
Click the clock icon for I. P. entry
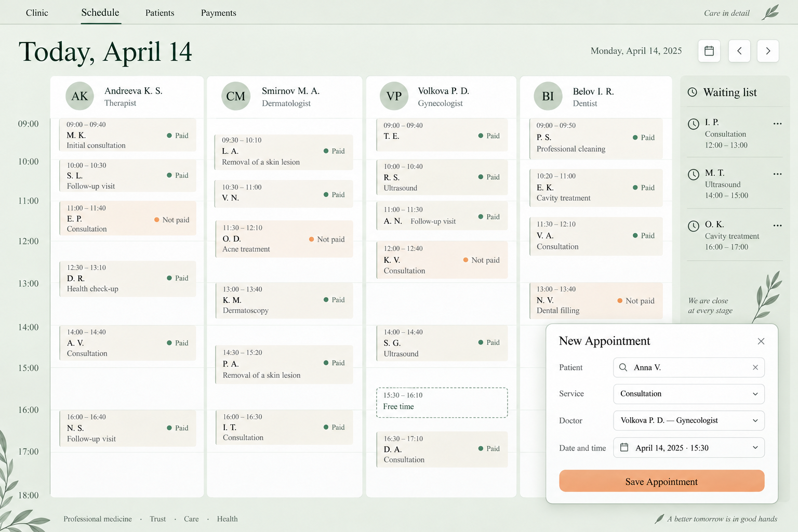pyautogui.click(x=694, y=124)
